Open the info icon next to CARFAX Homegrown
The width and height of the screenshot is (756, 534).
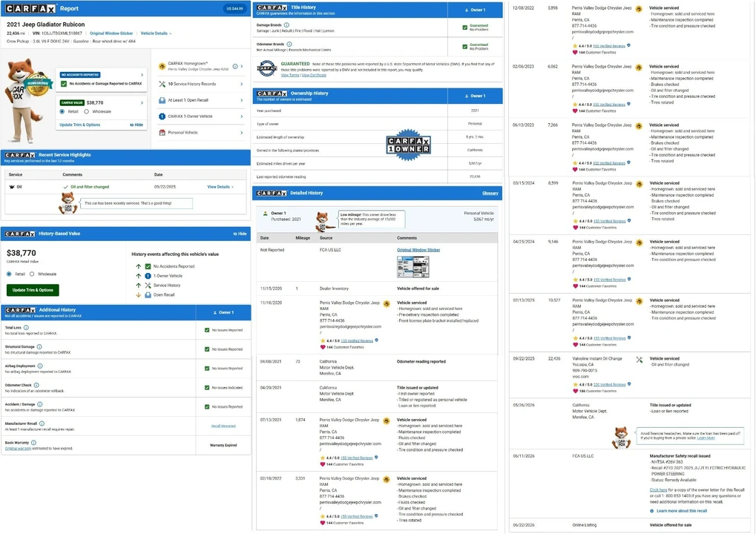(x=234, y=66)
